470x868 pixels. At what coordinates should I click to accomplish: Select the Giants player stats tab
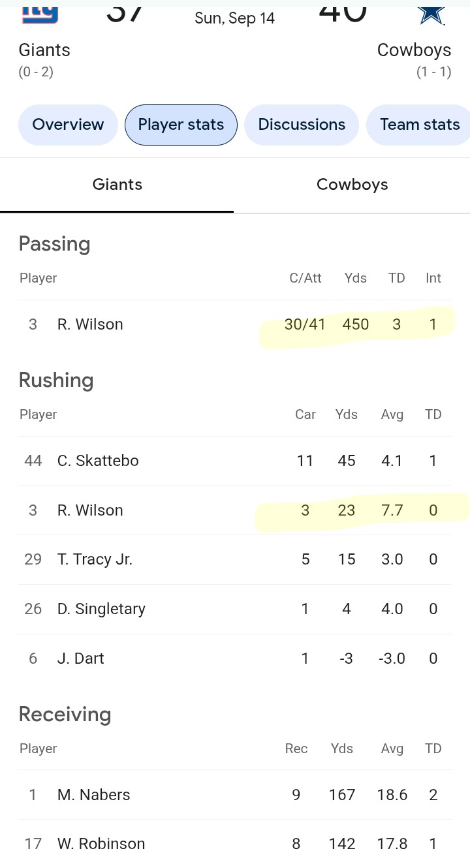click(x=117, y=185)
